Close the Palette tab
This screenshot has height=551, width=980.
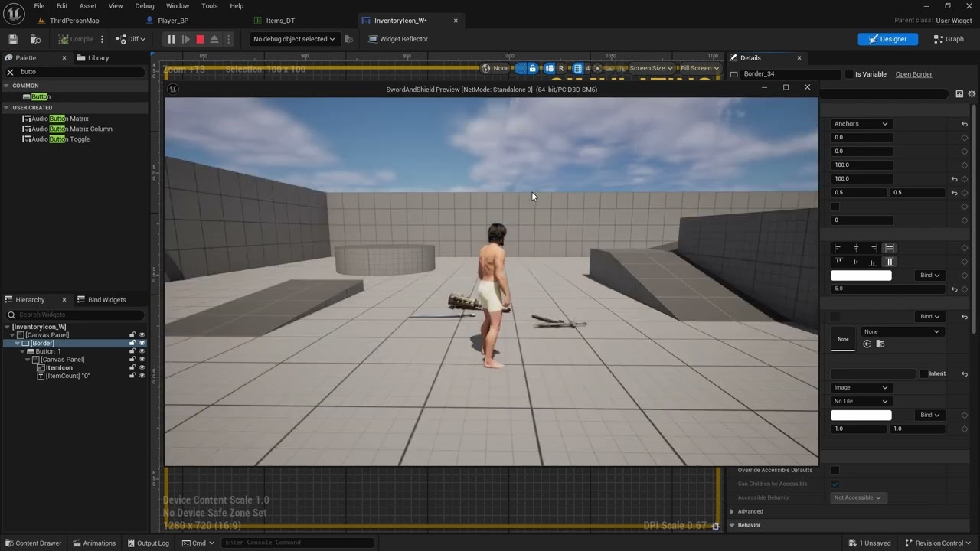click(64, 58)
